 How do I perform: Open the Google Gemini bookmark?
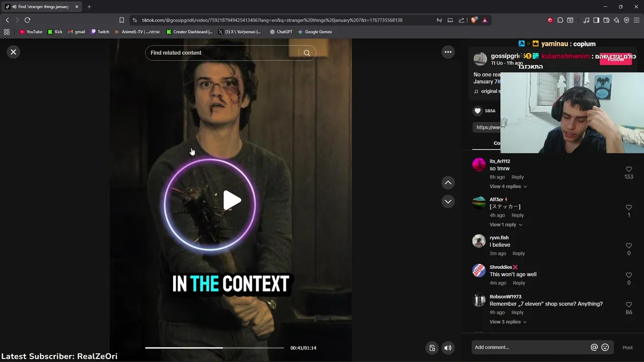314,32
